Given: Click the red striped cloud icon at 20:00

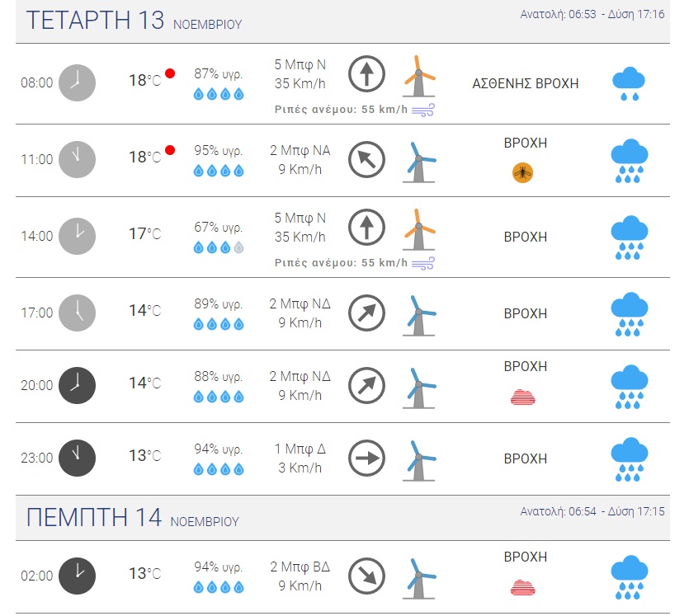Looking at the screenshot, I should [523, 397].
